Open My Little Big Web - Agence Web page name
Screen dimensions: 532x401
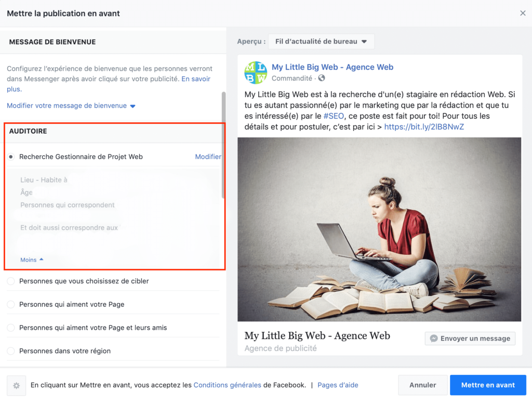pos(332,67)
